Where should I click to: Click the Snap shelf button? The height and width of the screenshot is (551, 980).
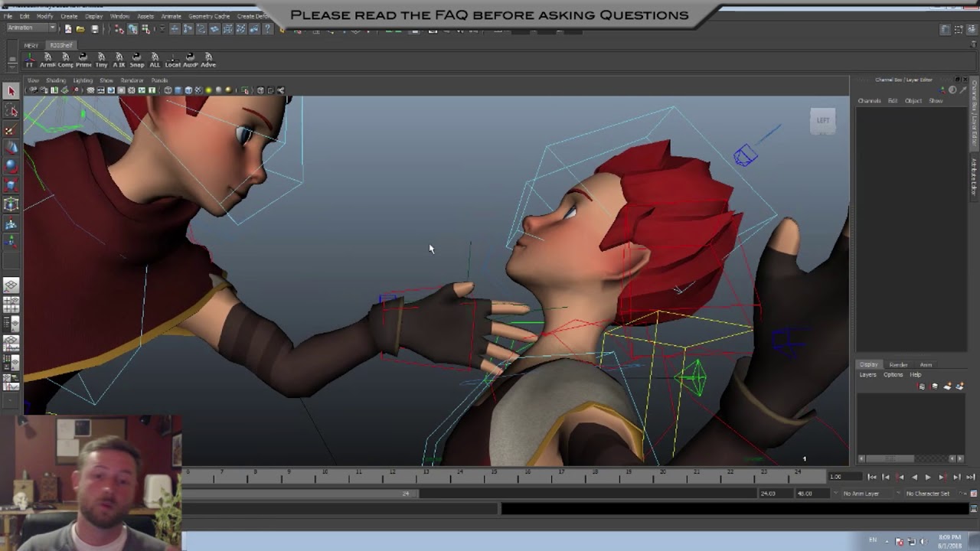point(136,60)
